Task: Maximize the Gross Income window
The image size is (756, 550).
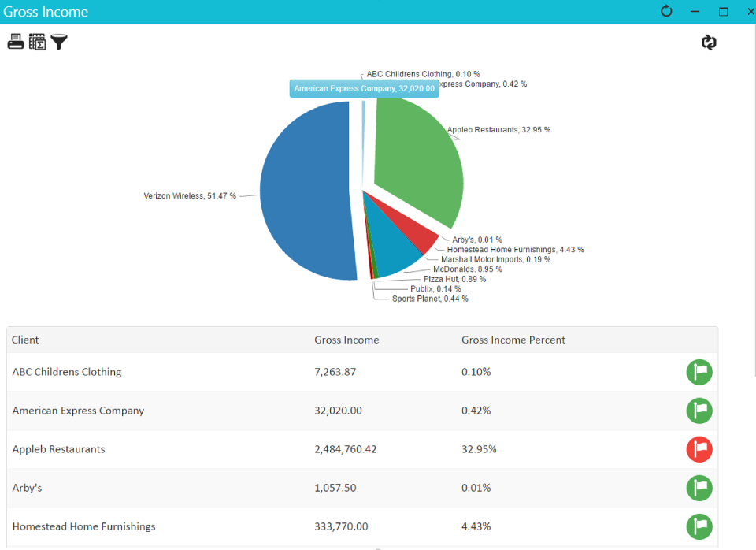Action: click(x=723, y=11)
